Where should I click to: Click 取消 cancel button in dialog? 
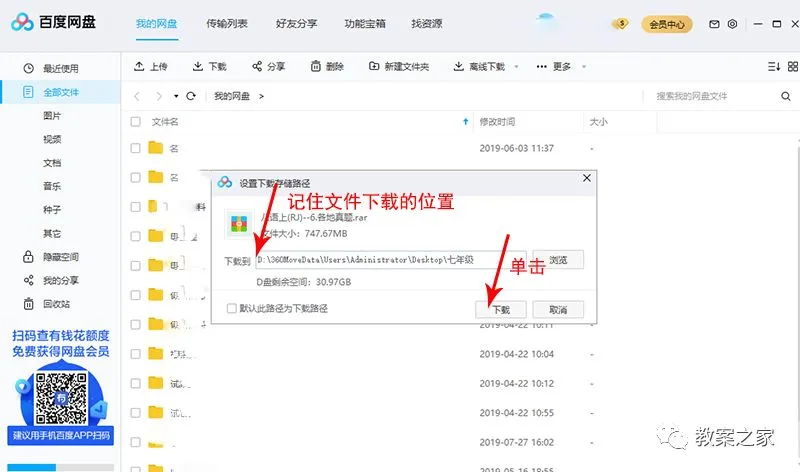(x=558, y=310)
